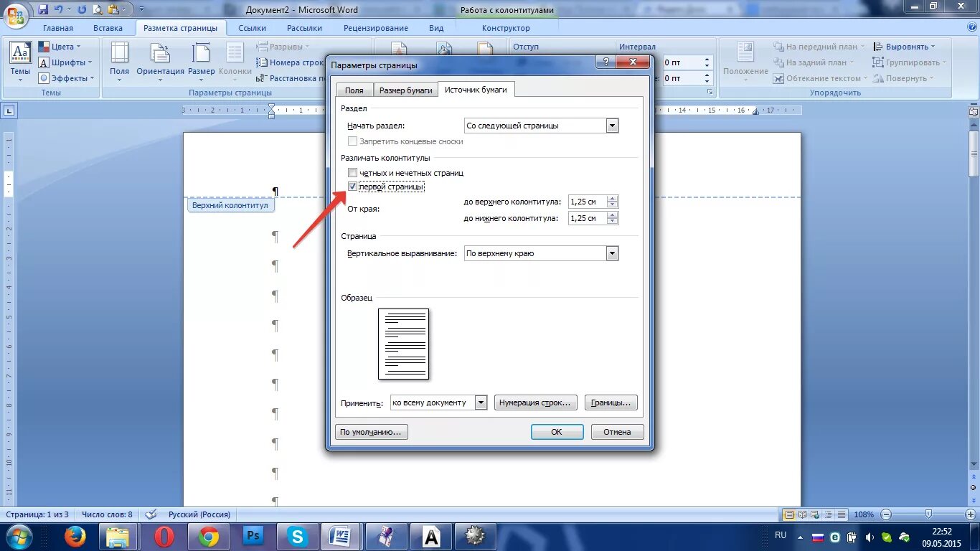Switch to Full Screen Reading view icon
Image resolution: width=980 pixels, height=551 pixels.
click(x=802, y=514)
